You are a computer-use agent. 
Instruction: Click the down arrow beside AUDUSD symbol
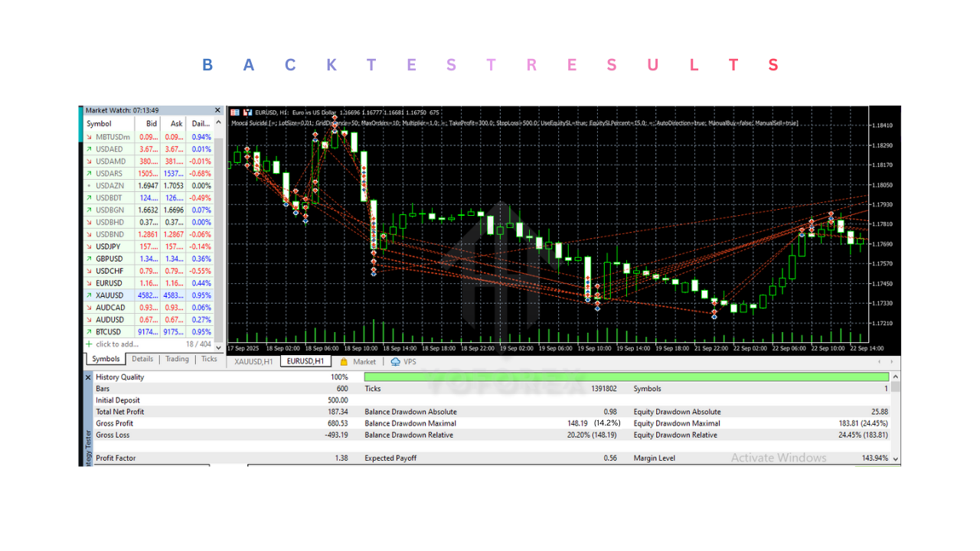point(89,319)
